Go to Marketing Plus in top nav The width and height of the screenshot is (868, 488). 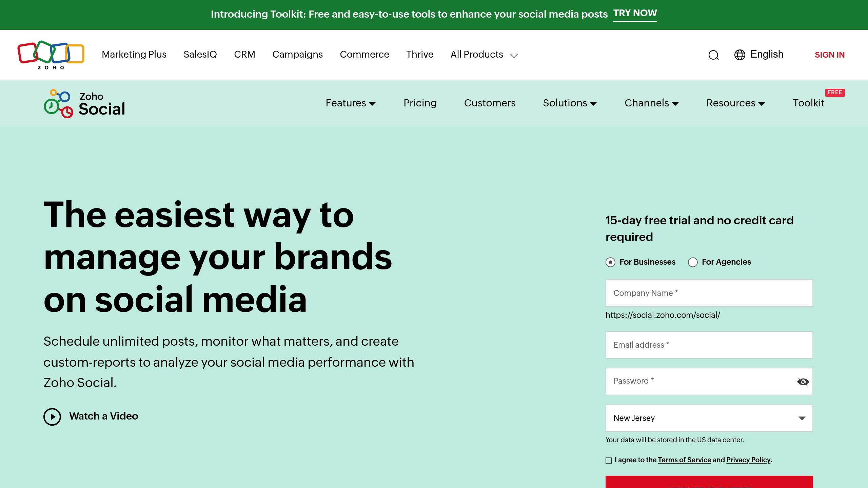click(x=134, y=55)
